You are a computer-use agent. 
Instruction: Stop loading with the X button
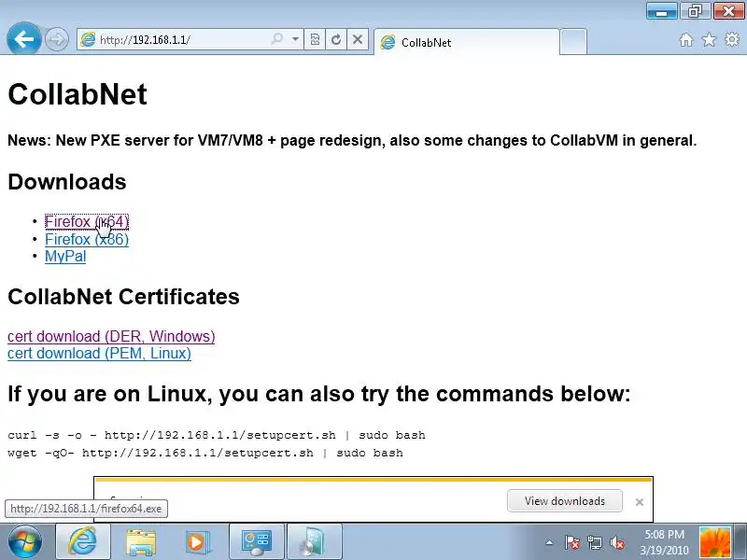pos(358,39)
